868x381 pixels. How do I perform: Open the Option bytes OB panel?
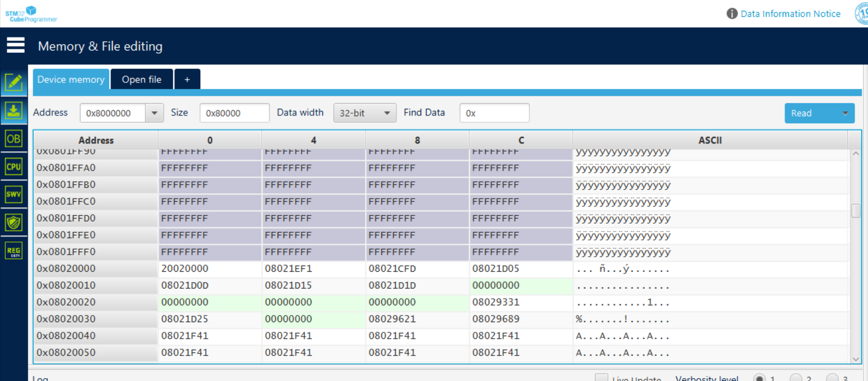13,138
